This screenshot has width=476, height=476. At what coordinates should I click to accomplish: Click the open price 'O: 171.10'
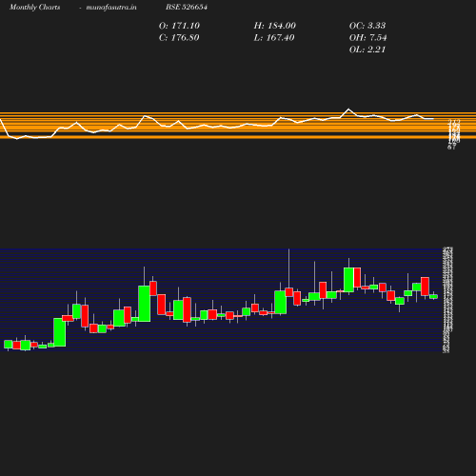(179, 26)
